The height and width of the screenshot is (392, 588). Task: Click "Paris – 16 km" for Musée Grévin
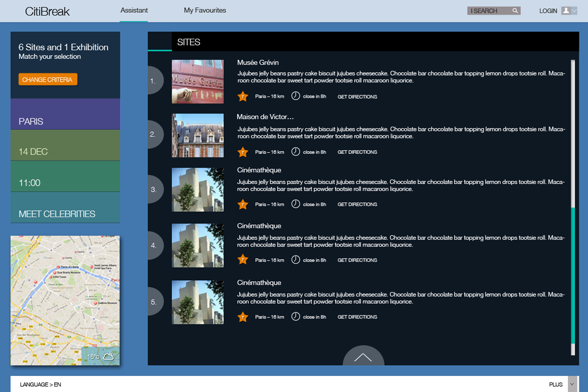(x=269, y=97)
